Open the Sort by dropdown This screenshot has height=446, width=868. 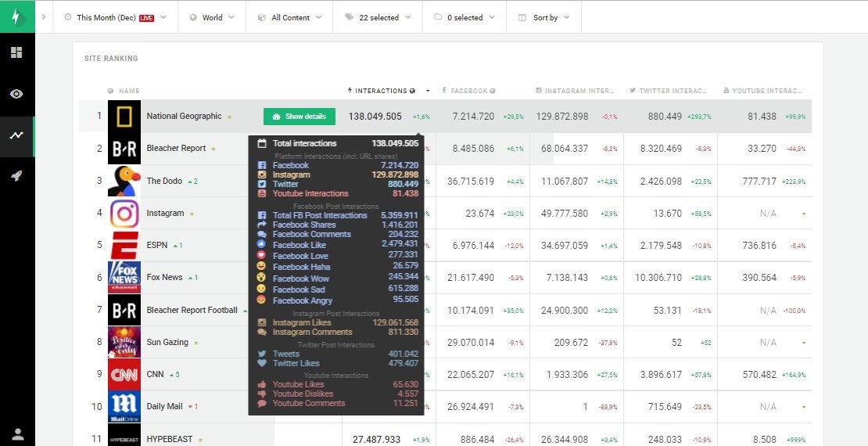(543, 17)
